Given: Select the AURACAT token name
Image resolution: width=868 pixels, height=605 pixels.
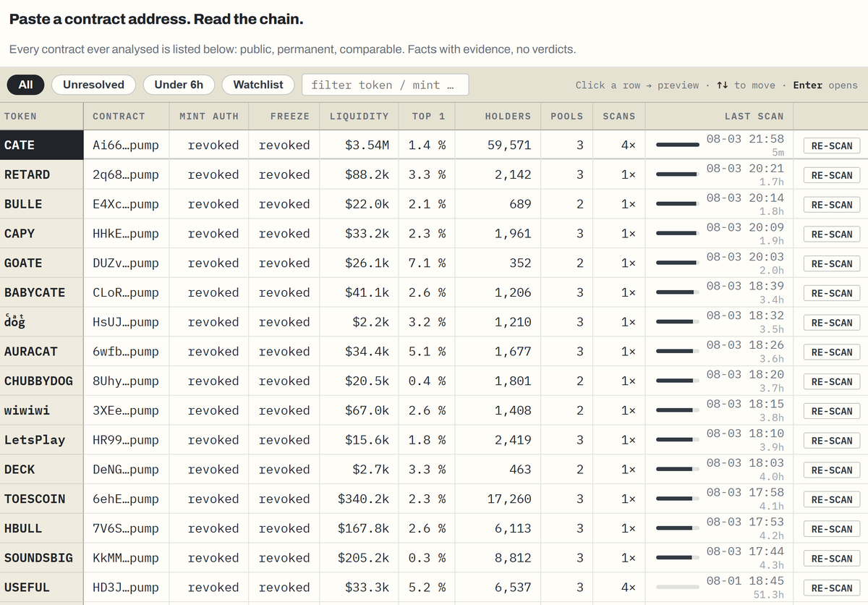Looking at the screenshot, I should tap(31, 352).
